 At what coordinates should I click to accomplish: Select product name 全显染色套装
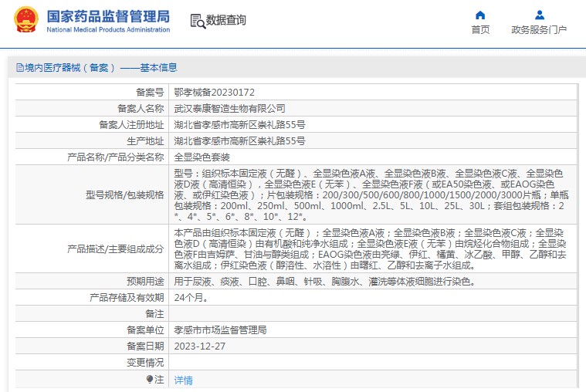[x=202, y=157]
